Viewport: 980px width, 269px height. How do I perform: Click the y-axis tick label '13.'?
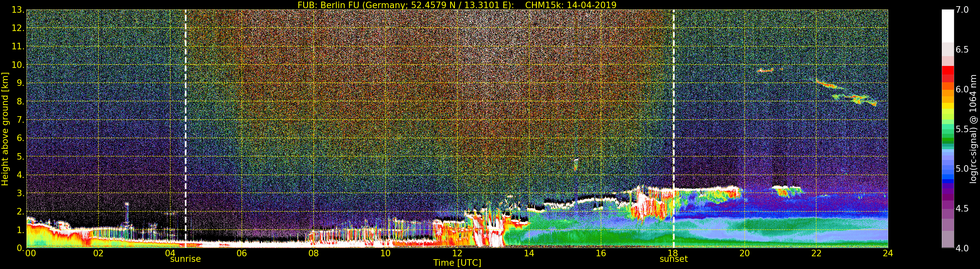pyautogui.click(x=18, y=10)
